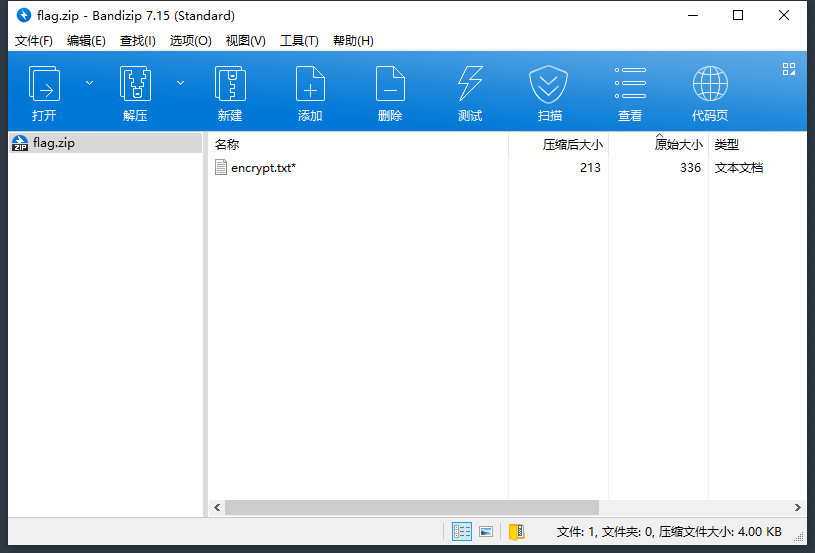Click the Test (测试) lightning icon

coord(470,83)
